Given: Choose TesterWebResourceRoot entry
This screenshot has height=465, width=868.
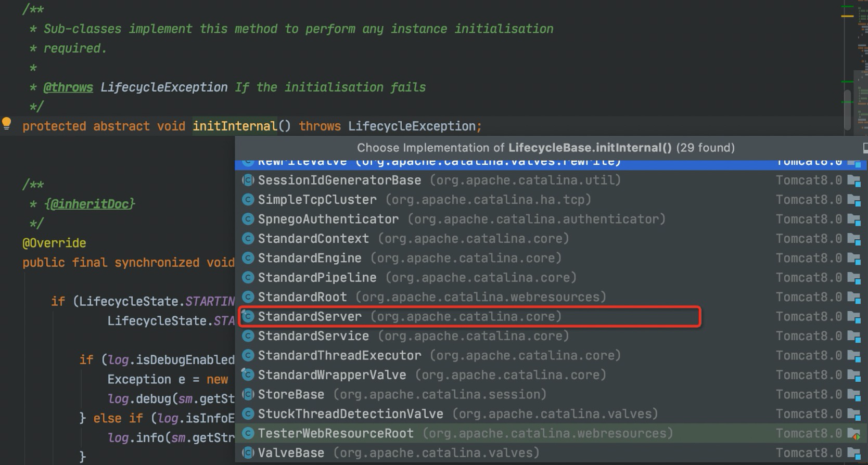Looking at the screenshot, I should (x=552, y=434).
